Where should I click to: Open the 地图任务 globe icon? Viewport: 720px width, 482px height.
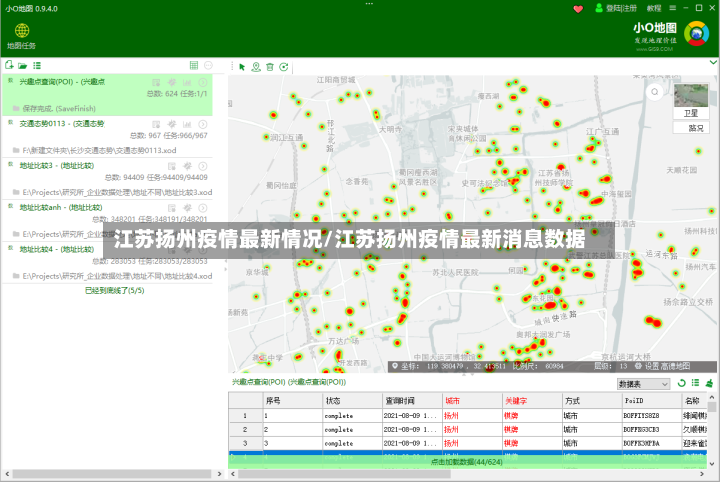(x=22, y=31)
